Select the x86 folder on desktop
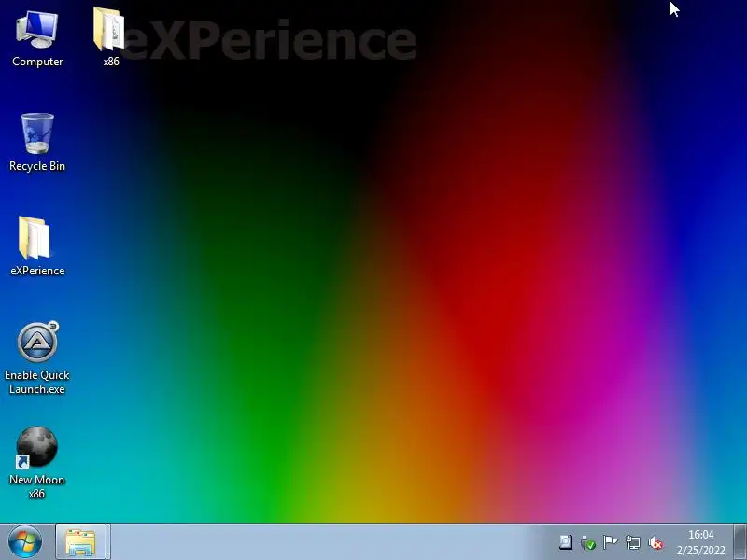The image size is (747, 560). (x=110, y=36)
